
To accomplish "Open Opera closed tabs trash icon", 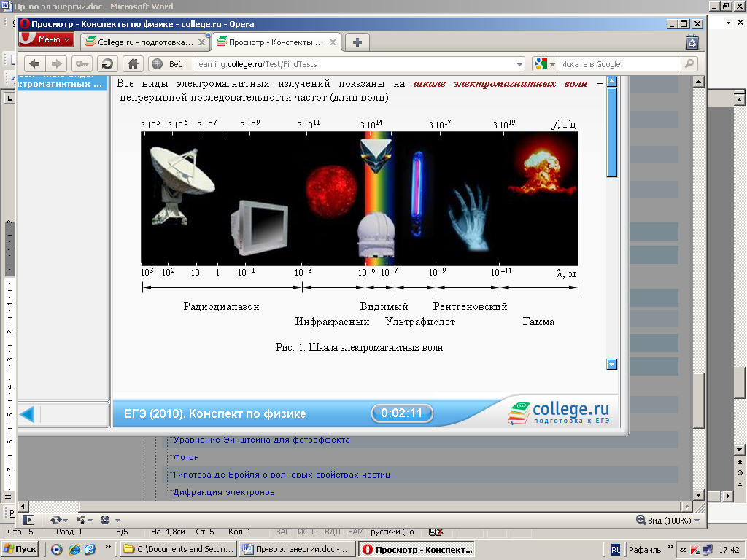I will point(692,42).
